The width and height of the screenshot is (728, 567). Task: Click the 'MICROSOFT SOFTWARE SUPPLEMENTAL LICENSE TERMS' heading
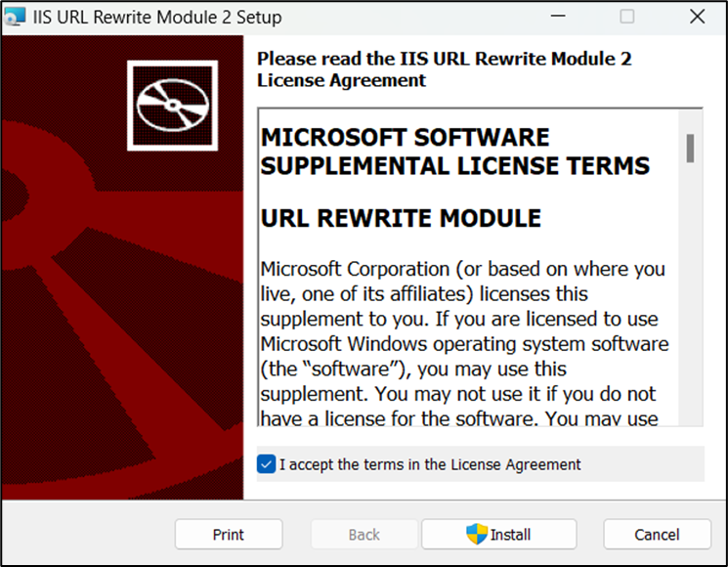(454, 152)
